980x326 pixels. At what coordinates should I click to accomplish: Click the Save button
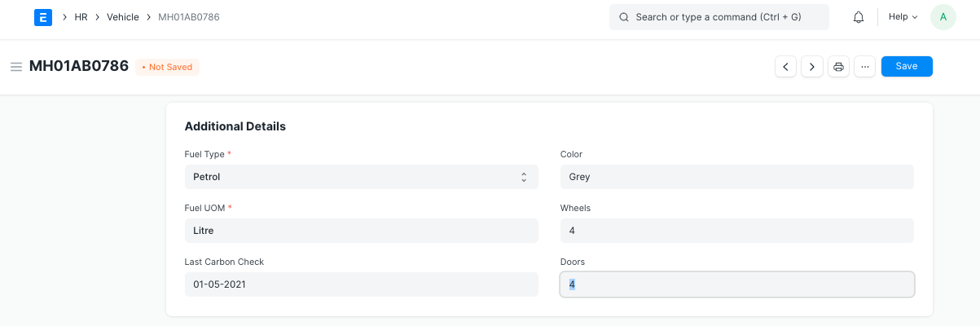(x=906, y=67)
